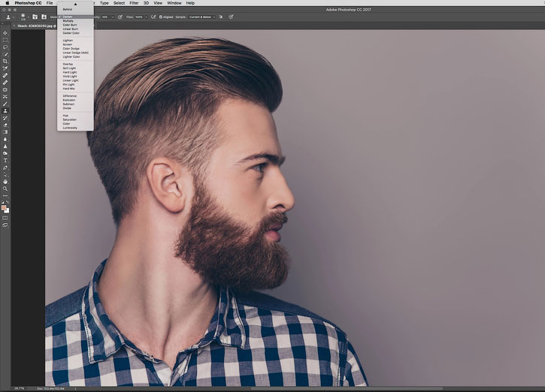Select the Type tool

pos(5,161)
